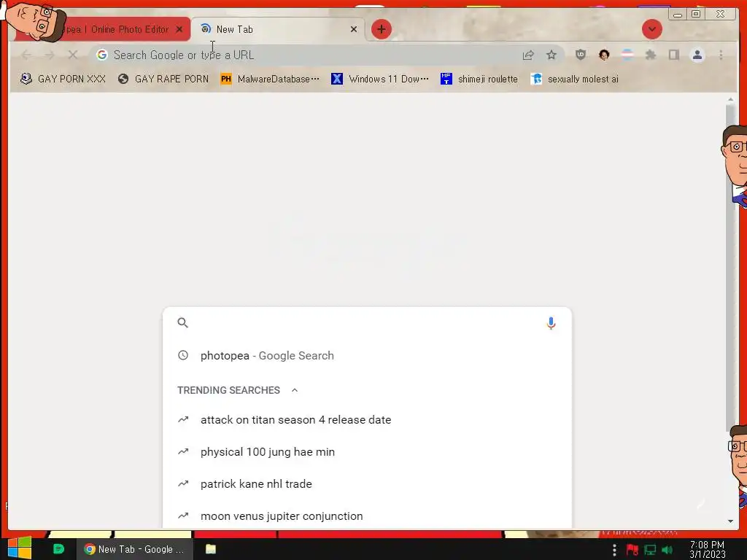Open File Explorer from the taskbar
Image resolution: width=747 pixels, height=560 pixels.
tap(211, 549)
